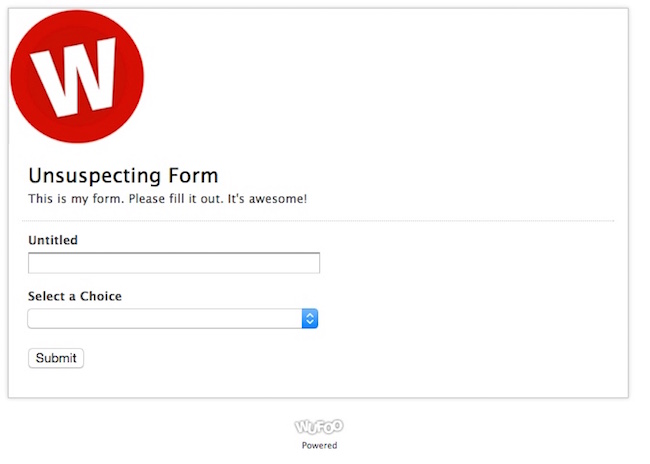Follow the Powered link under Wufoo
650x464 pixels.
coord(319,445)
